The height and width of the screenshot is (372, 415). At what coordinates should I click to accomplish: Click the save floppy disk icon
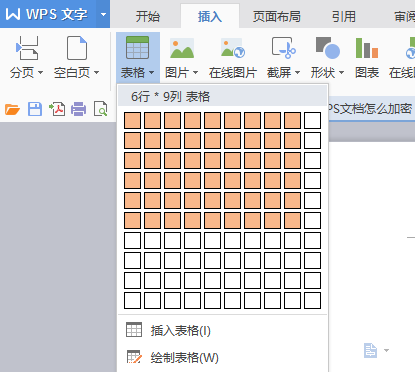35,109
